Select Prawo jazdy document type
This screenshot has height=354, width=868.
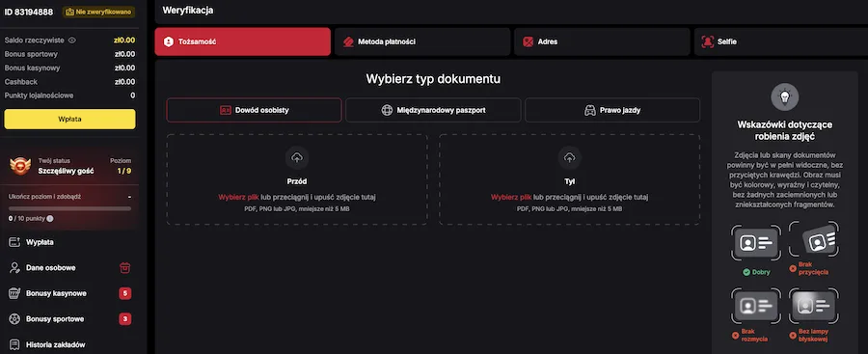612,110
